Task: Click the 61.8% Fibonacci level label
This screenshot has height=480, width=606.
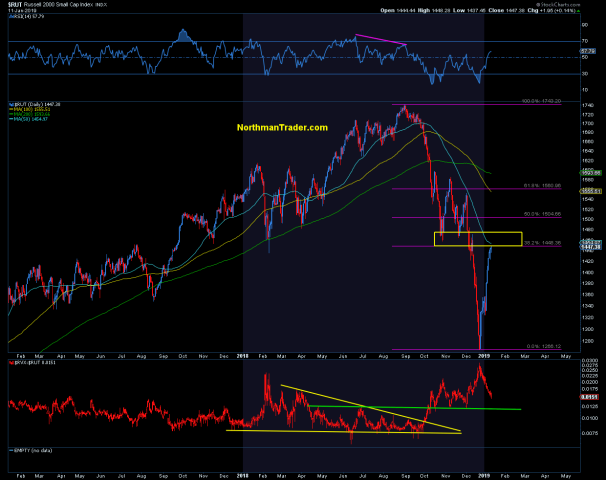Action: (542, 186)
